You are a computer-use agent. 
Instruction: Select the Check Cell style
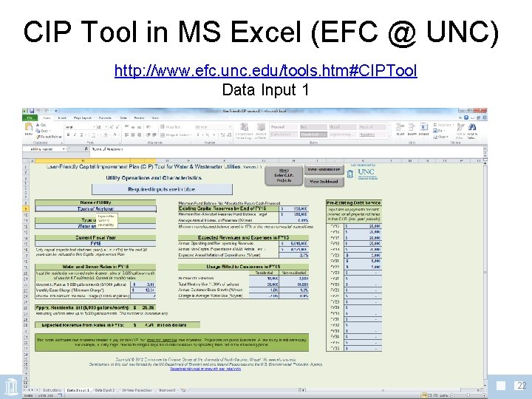[x=313, y=134]
